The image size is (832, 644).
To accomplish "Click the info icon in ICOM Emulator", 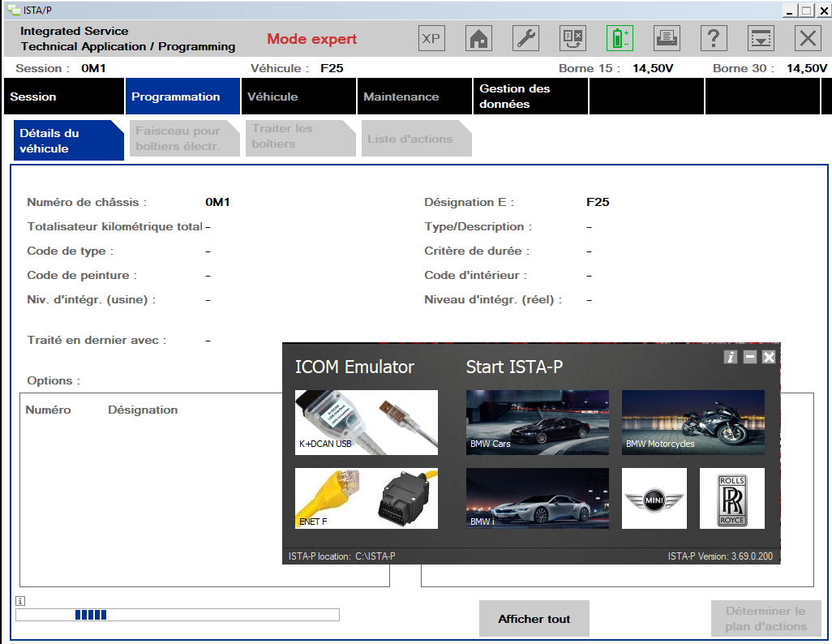I will coord(731,357).
